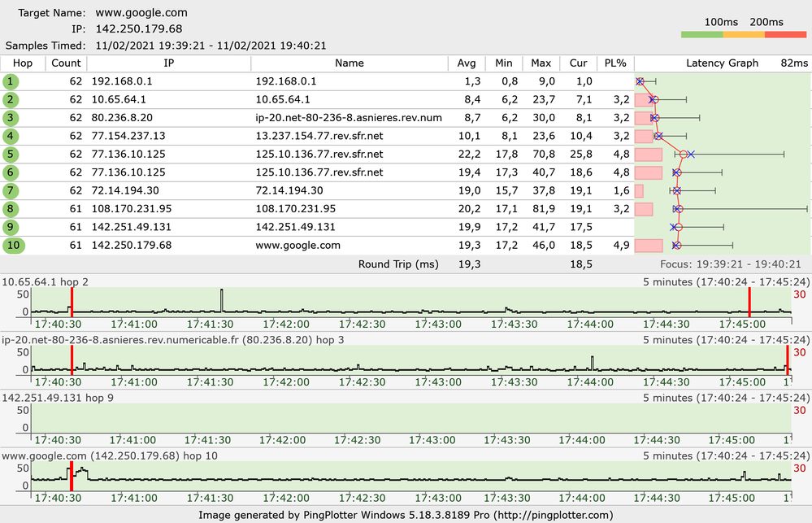This screenshot has height=523, width=812.
Task: Click the Latency Graph column header
Action: [x=722, y=63]
